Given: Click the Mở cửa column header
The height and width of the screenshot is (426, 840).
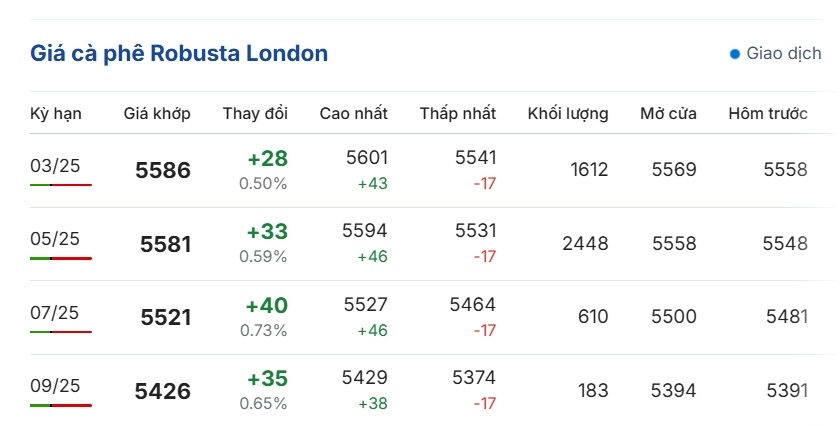Looking at the screenshot, I should pyautogui.click(x=669, y=113).
